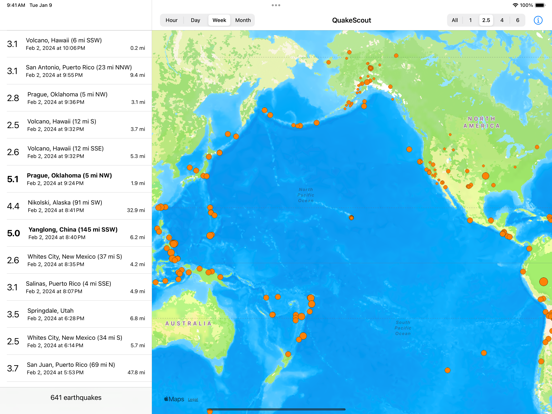Tap the home indicator bar at bottom
Screen dimensions: 552x414
click(276, 409)
